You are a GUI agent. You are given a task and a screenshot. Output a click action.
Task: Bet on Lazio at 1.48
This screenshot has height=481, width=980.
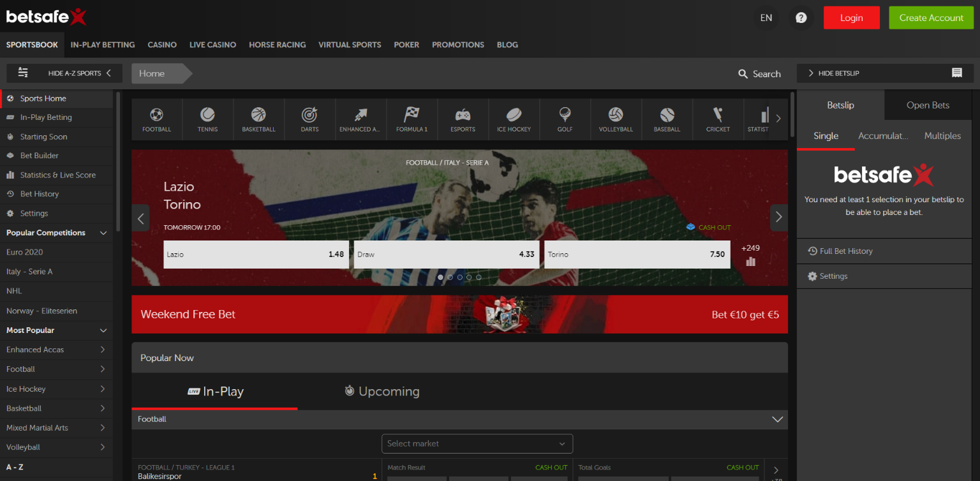pyautogui.click(x=256, y=255)
